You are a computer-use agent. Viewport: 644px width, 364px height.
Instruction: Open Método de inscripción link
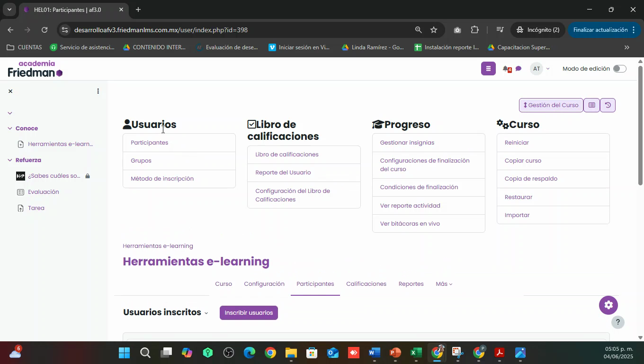coord(162,179)
